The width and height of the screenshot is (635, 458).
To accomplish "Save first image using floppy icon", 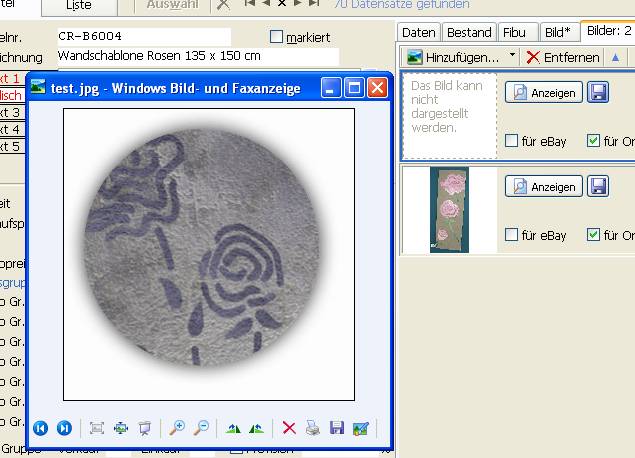I will [x=598, y=92].
